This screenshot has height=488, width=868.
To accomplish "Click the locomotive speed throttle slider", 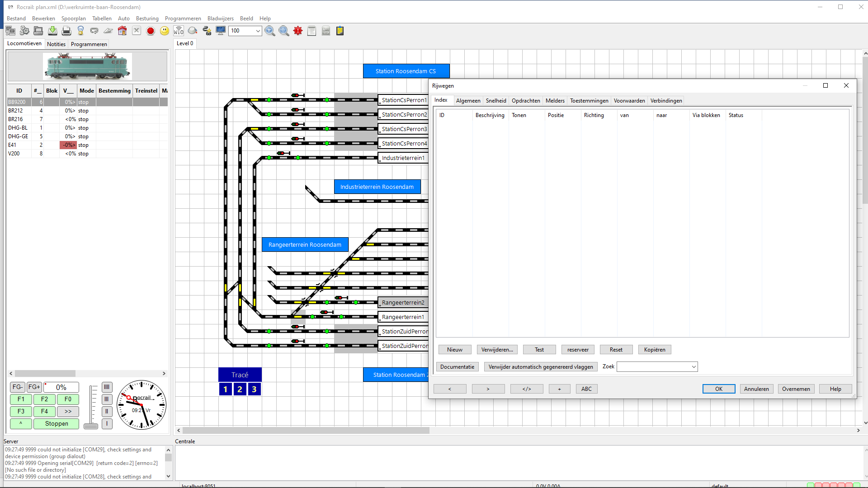I will (91, 426).
